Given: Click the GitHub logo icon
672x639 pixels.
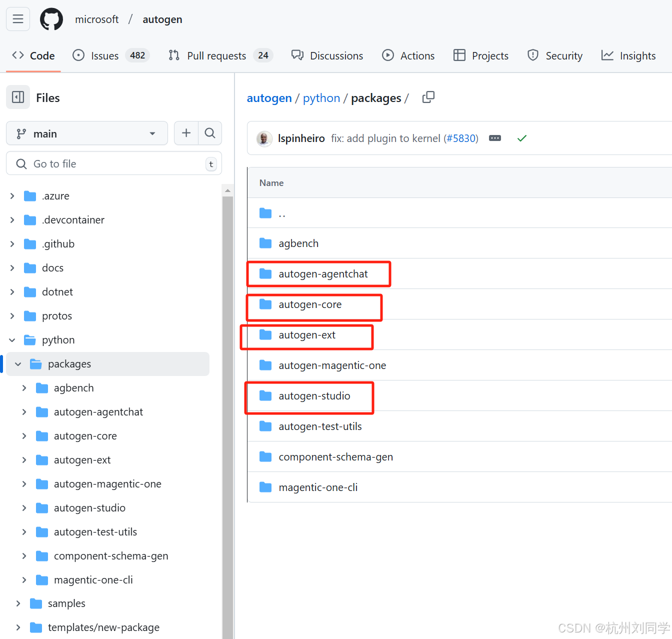Looking at the screenshot, I should (51, 19).
